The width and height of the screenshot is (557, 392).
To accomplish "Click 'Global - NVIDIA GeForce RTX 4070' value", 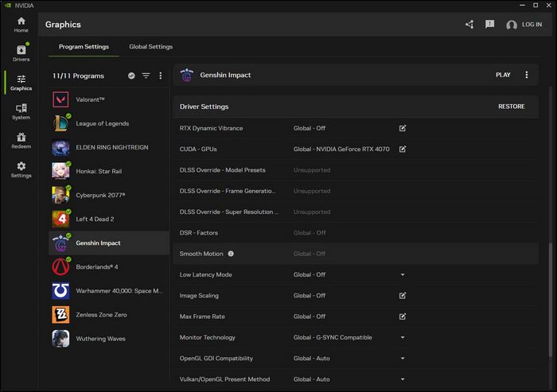I will (341, 149).
